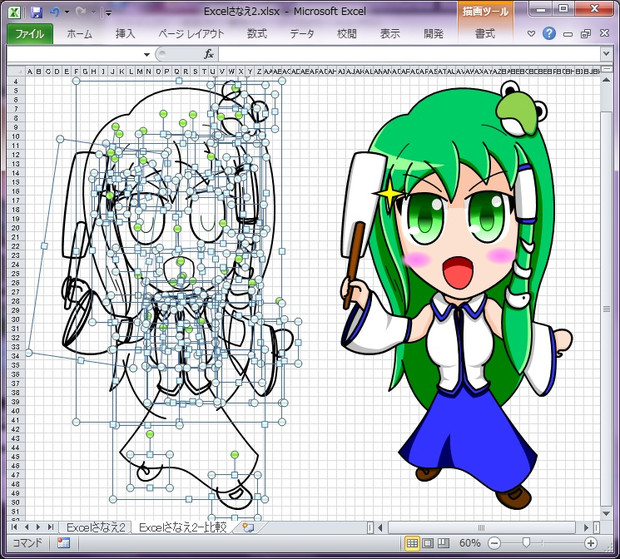Click the horizontal scrollbar thumb
This screenshot has width=620, height=559.
point(482,527)
